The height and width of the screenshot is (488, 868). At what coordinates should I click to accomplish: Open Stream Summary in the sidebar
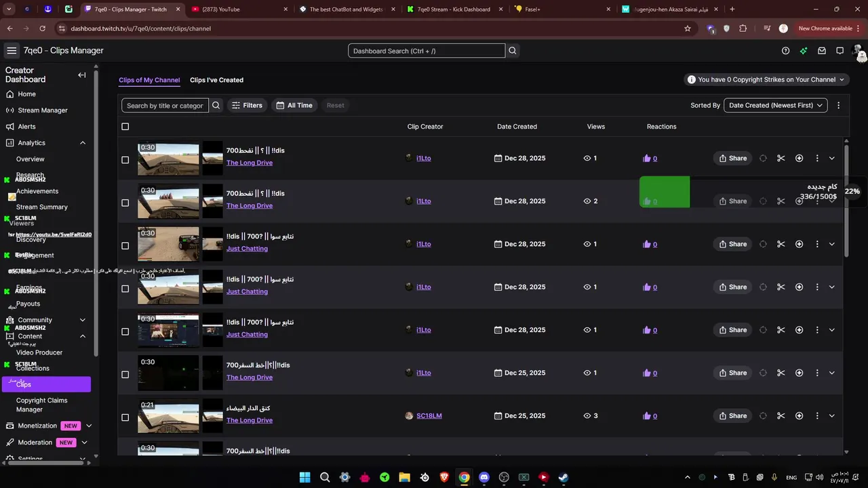pyautogui.click(x=42, y=207)
